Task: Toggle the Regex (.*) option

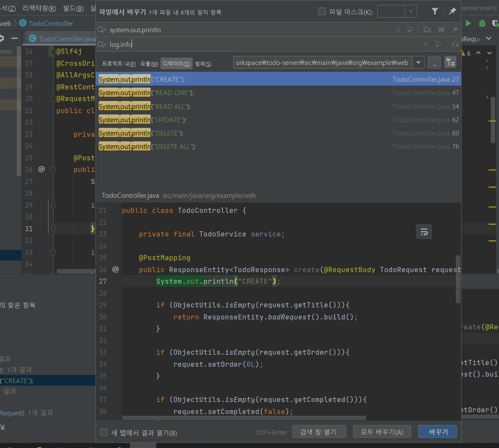Action: coord(455,30)
